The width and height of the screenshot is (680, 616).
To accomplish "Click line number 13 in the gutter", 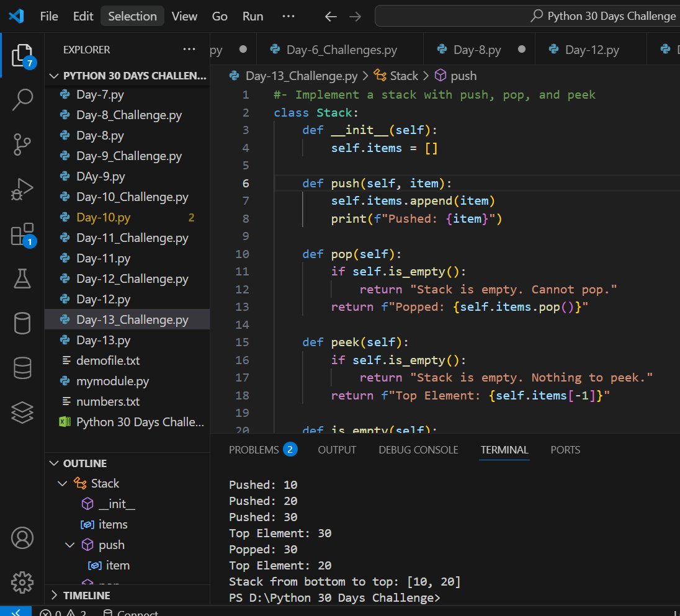I will [242, 307].
